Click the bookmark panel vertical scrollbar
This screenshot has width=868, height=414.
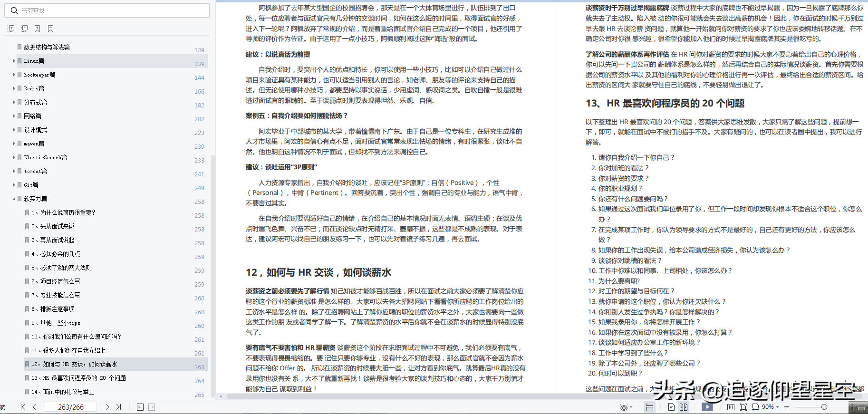(212, 276)
